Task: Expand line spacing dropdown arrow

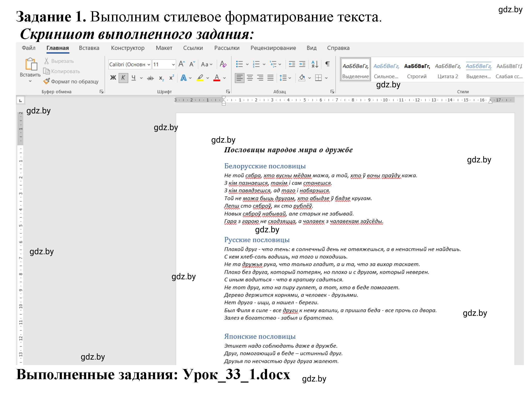Action: (290, 78)
